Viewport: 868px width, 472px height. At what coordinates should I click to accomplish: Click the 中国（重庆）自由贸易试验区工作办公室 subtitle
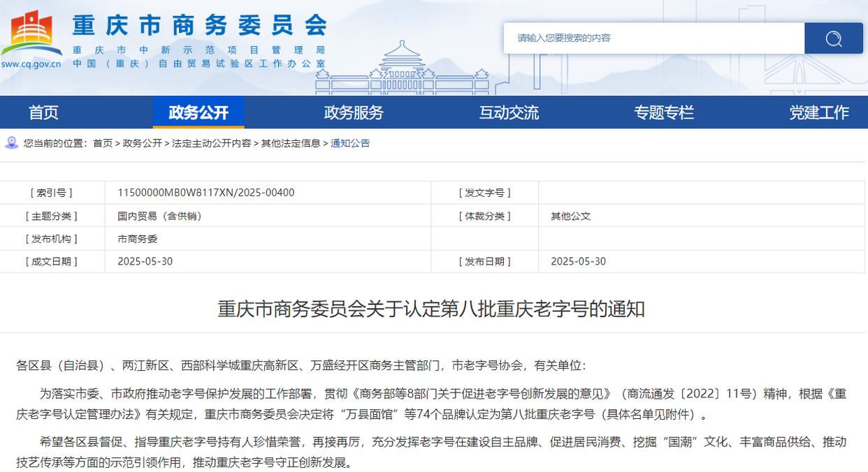click(199, 64)
